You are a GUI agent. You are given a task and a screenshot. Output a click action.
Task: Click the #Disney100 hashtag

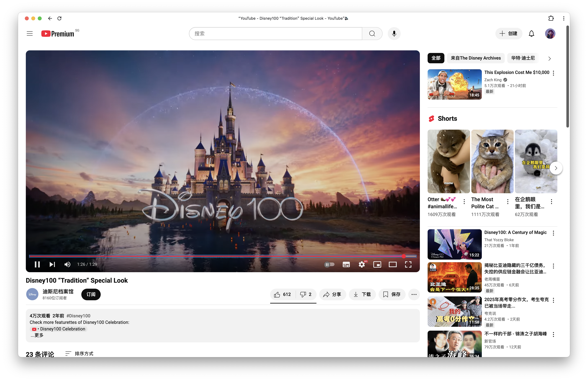click(x=78, y=316)
